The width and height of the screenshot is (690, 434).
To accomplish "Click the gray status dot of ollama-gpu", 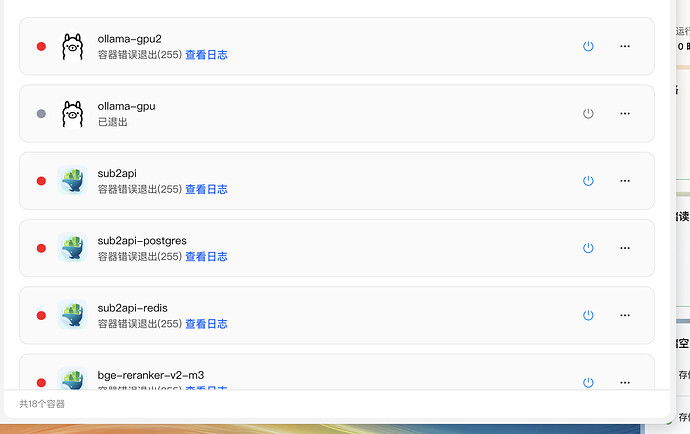I will point(41,114).
